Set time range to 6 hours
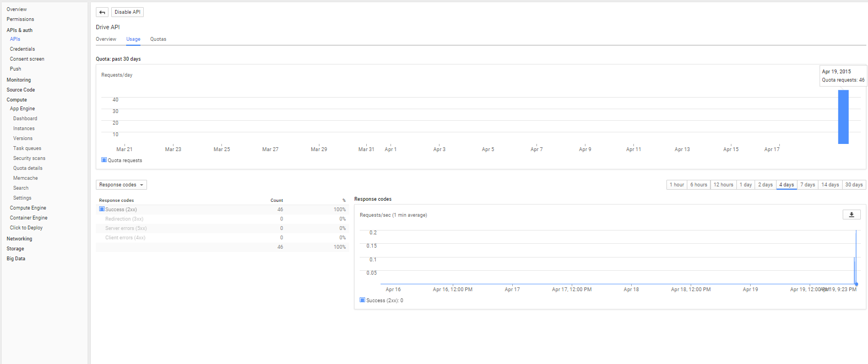This screenshot has width=868, height=364. click(x=699, y=185)
